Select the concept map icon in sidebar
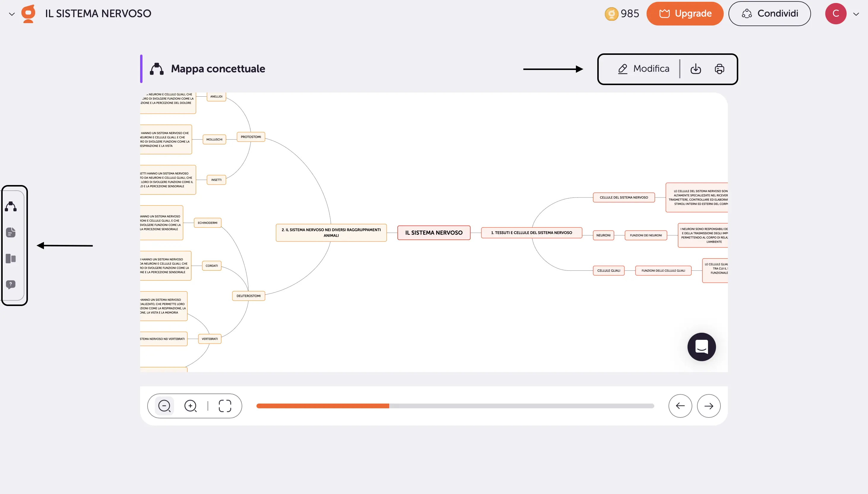The width and height of the screenshot is (868, 494). [10, 206]
